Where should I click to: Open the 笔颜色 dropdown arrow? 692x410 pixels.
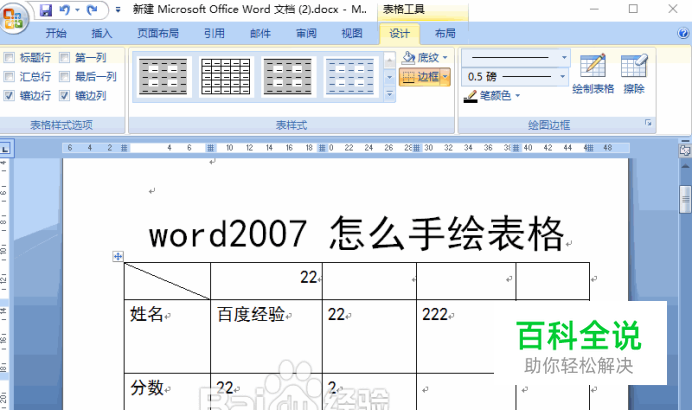(x=517, y=96)
